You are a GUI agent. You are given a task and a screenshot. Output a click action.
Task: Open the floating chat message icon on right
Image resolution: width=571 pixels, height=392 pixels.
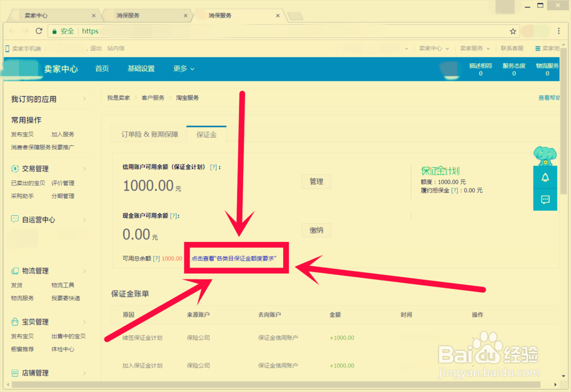click(x=545, y=200)
